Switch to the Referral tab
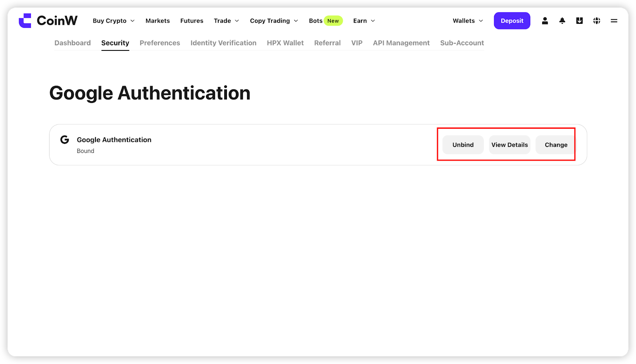 point(328,43)
